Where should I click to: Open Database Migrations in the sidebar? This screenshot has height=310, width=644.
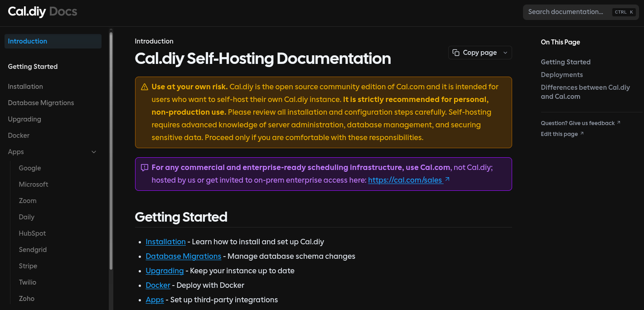(x=41, y=103)
